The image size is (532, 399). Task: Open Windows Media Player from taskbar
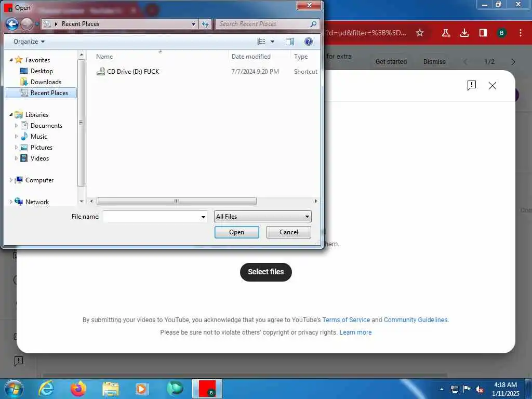[x=142, y=389]
